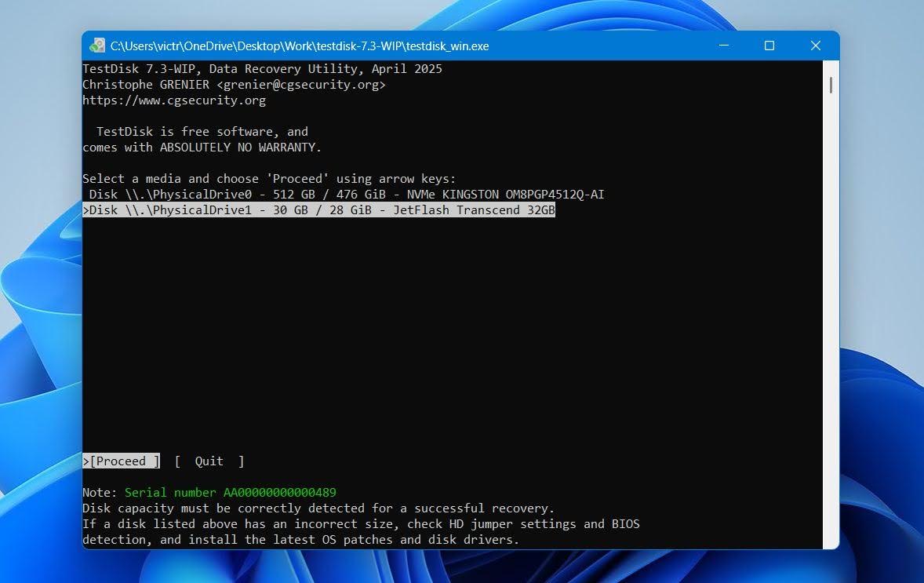
Task: Maximize the TestDisk console window
Action: (x=769, y=46)
